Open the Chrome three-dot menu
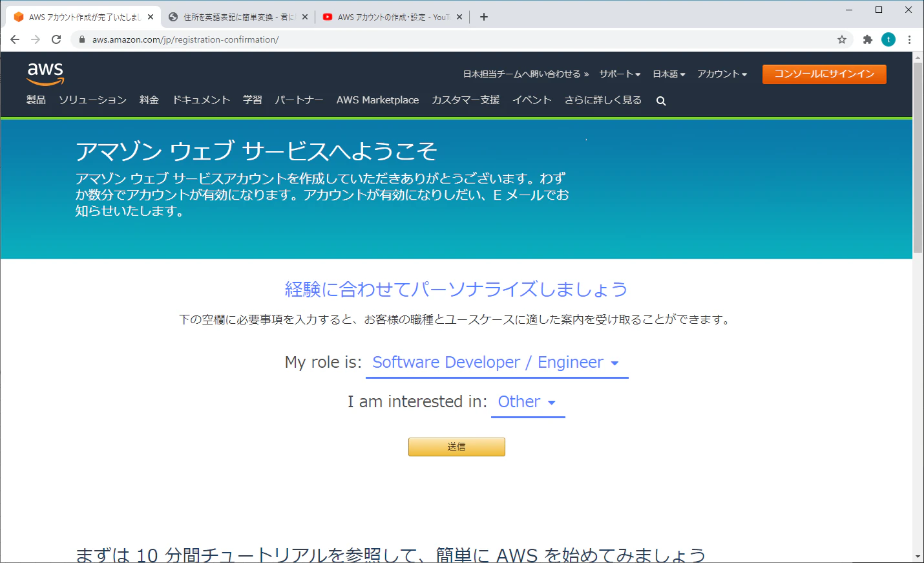The image size is (924, 563). click(x=909, y=39)
